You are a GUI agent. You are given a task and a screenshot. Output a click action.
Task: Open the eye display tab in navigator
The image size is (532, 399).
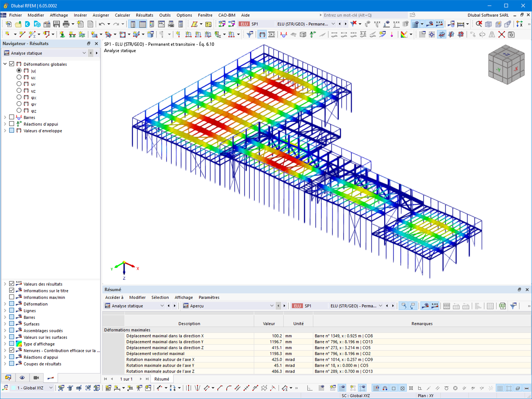[x=22, y=377]
